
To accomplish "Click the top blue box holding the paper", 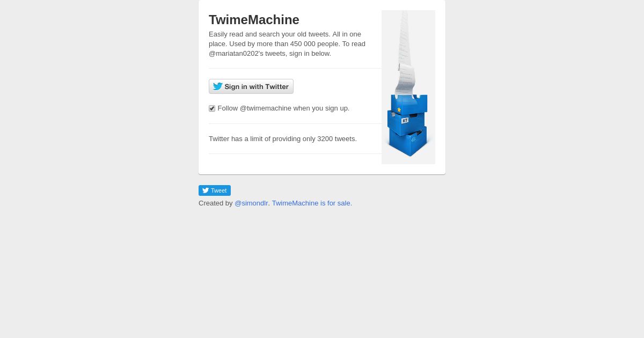I will (409, 104).
